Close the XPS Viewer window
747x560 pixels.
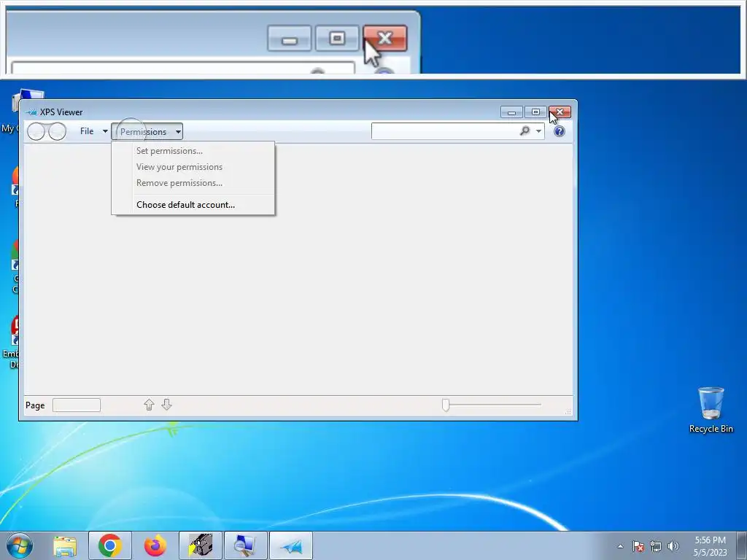pyautogui.click(x=560, y=112)
